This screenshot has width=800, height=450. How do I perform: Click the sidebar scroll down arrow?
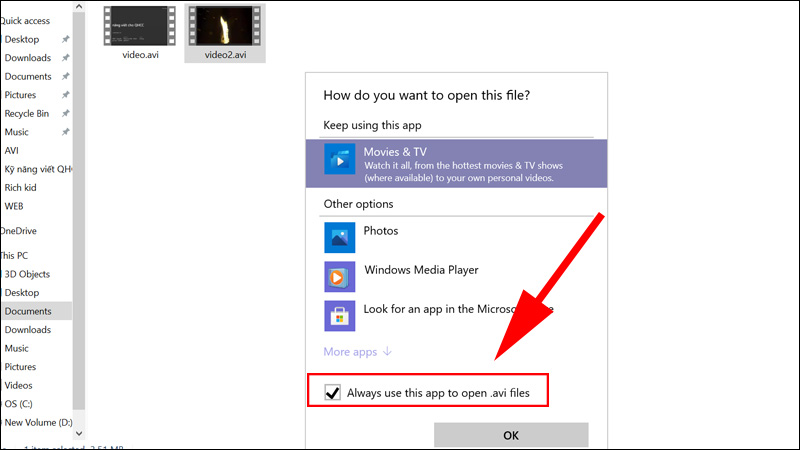(79, 433)
